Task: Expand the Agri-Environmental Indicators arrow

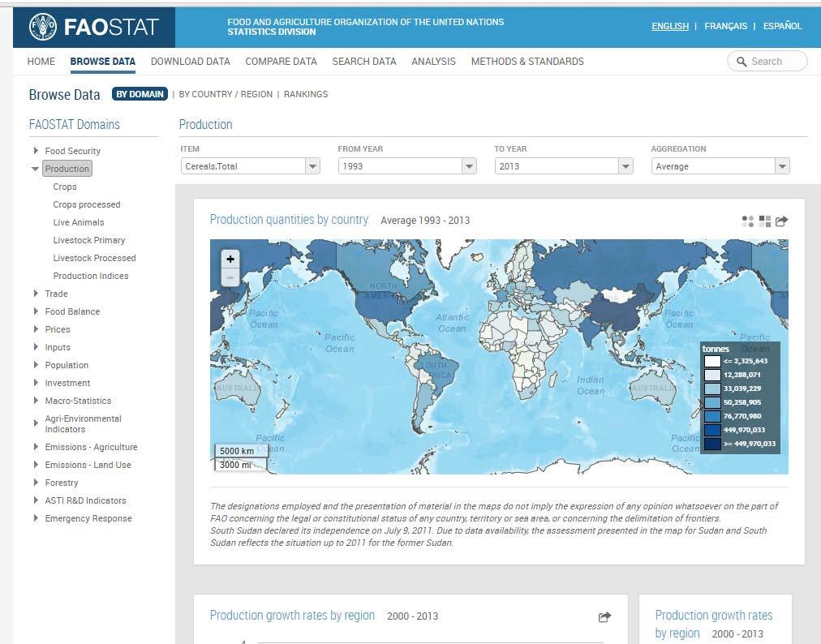Action: click(36, 423)
